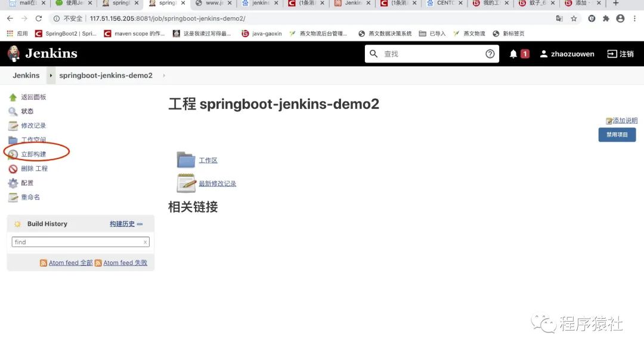Collapse Build History with the dash icon

coord(140,224)
